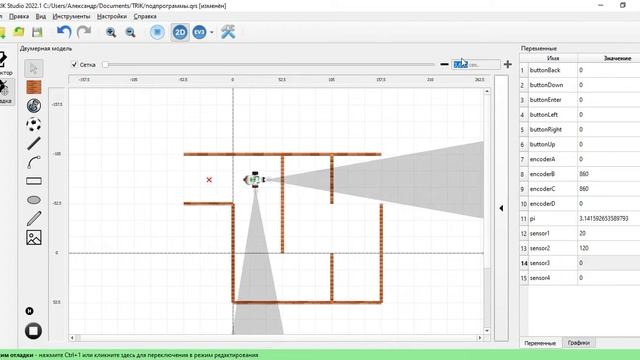Select the sensor4 variable row
This screenshot has height=360, width=640.
click(x=580, y=278)
